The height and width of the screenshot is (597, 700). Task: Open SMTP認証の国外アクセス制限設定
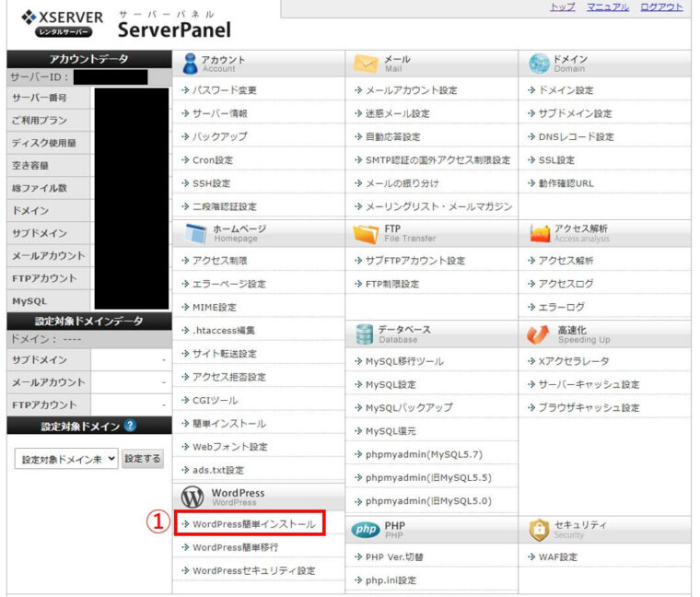coord(437,160)
